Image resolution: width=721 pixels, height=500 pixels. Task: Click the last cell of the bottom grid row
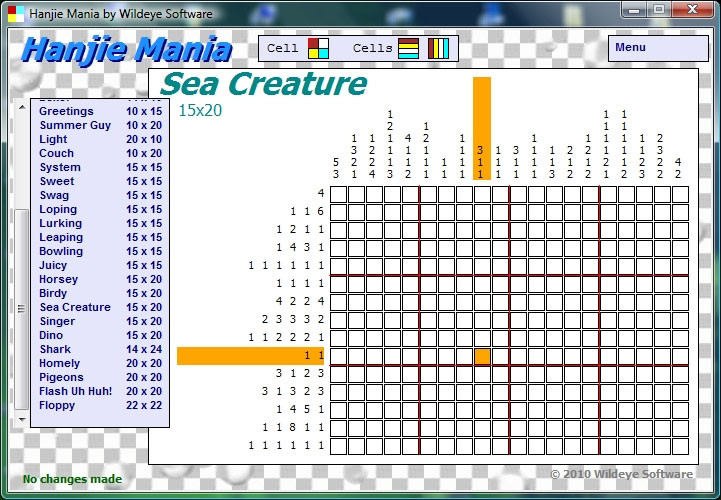(x=680, y=446)
